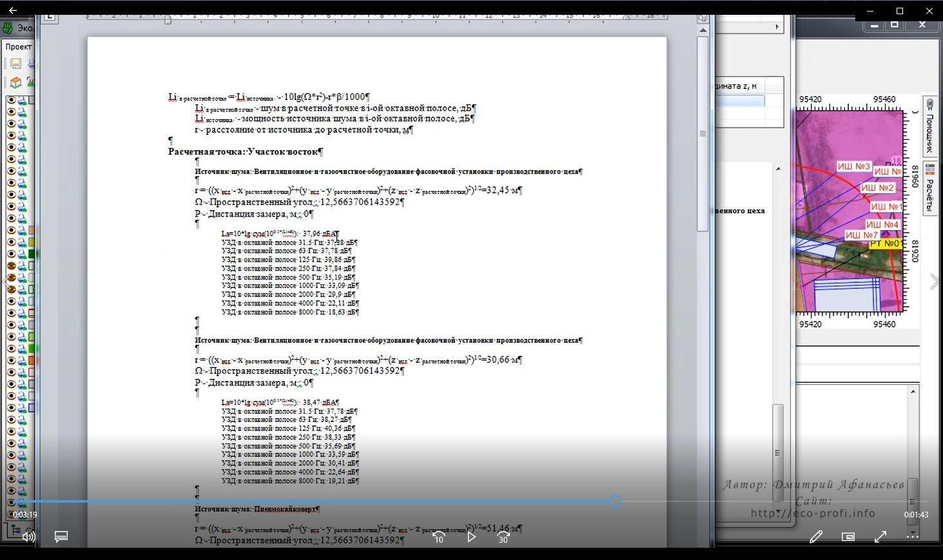
Task: Click the highlighted blue cell under the z column
Action: (741, 101)
